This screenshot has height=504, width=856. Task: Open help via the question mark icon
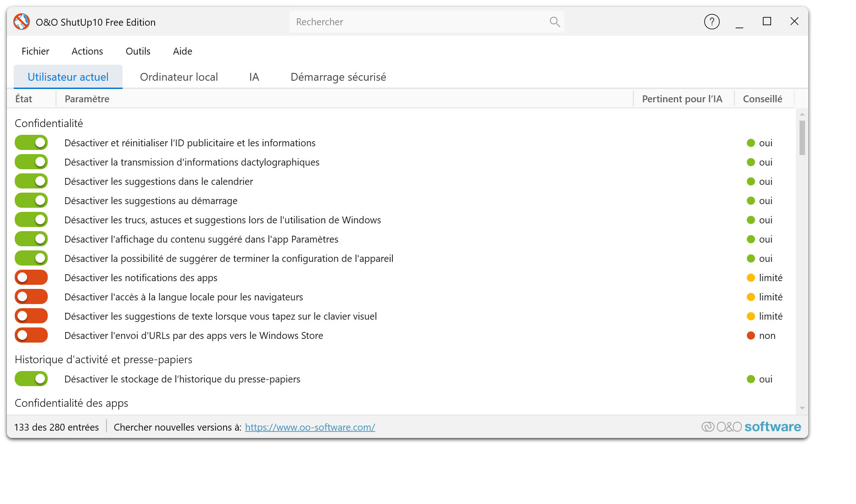click(x=712, y=22)
